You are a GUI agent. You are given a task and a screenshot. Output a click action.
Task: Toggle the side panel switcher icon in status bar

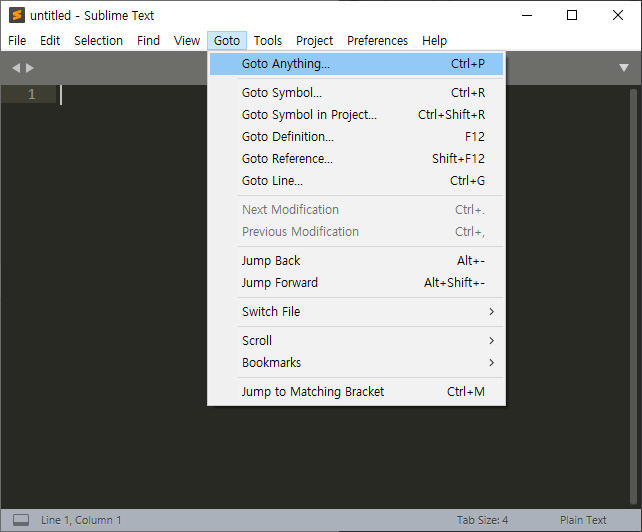21,520
